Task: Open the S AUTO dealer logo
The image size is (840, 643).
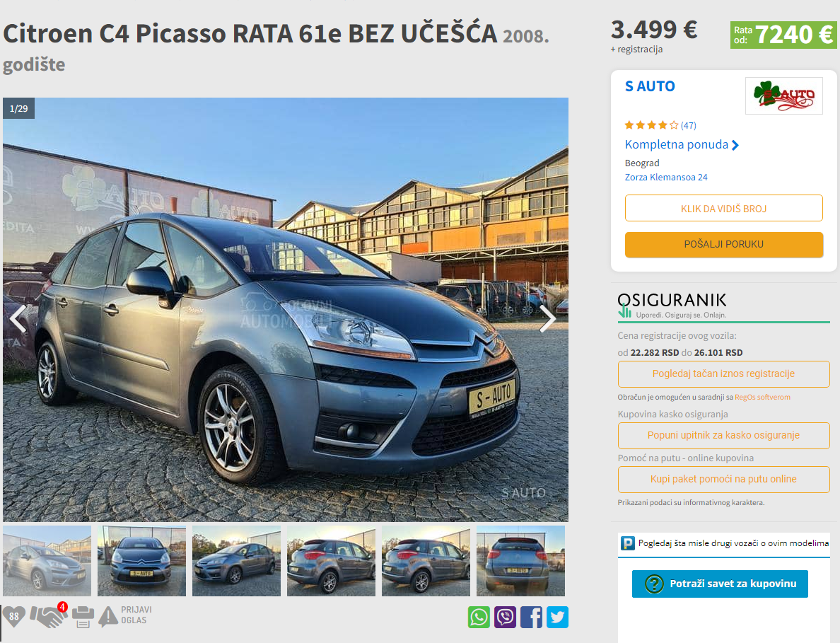Action: pyautogui.click(x=783, y=95)
